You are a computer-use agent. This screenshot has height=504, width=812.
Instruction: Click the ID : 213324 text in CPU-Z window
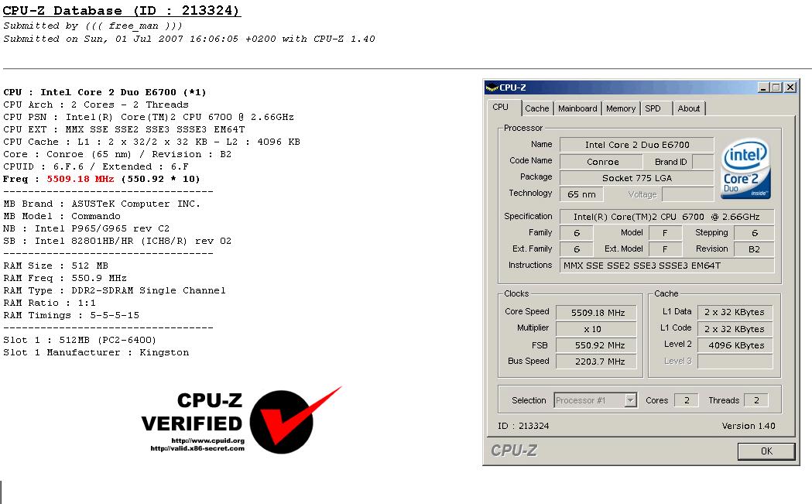(523, 426)
